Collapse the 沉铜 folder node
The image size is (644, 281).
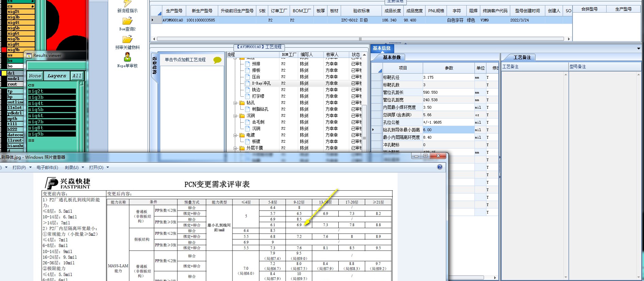235,116
